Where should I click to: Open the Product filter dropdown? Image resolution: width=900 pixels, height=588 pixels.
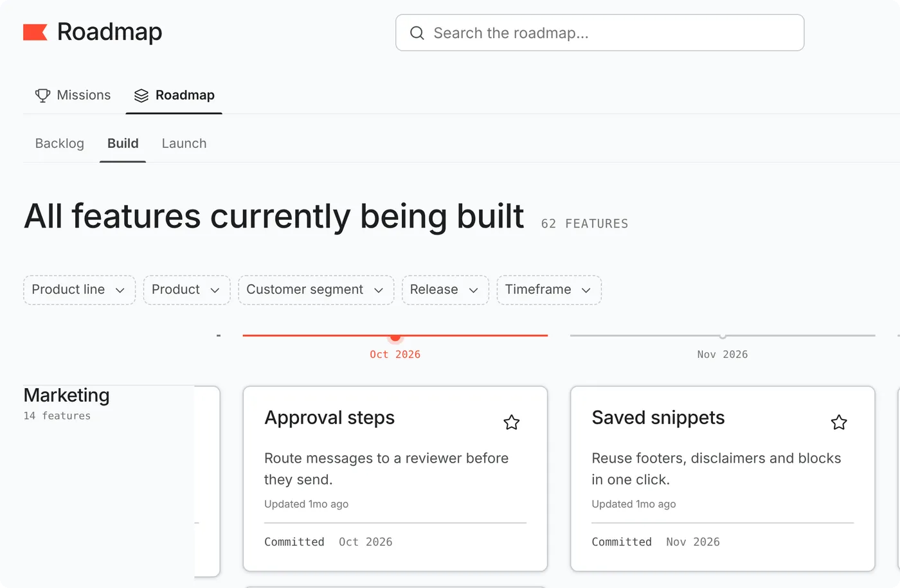coord(187,290)
